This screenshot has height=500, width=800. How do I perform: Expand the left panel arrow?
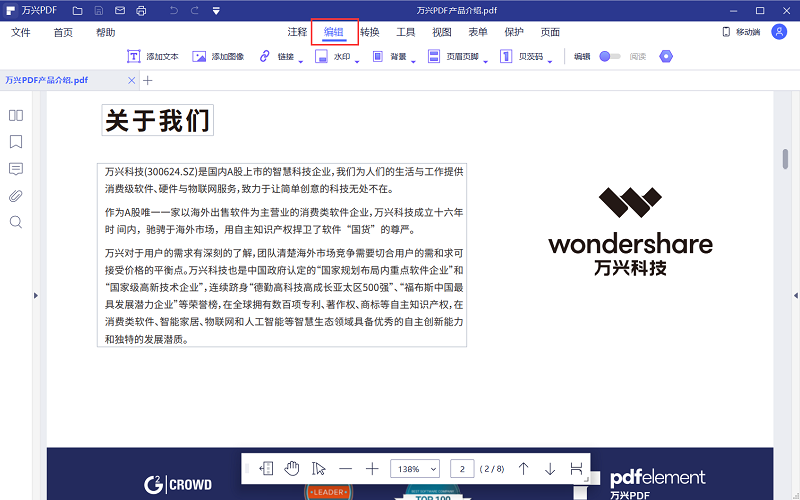coord(36,295)
